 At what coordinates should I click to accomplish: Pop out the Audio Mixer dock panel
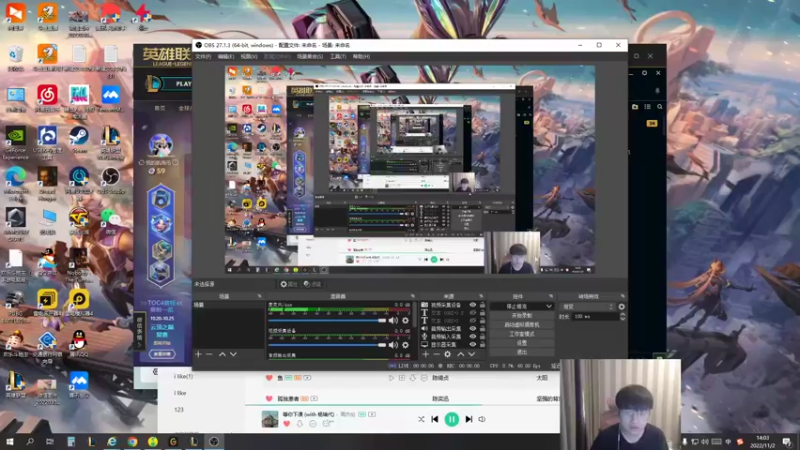(x=413, y=296)
